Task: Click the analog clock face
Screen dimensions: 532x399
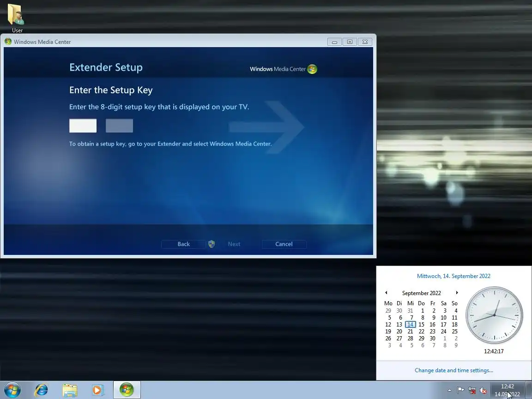Action: click(x=494, y=315)
